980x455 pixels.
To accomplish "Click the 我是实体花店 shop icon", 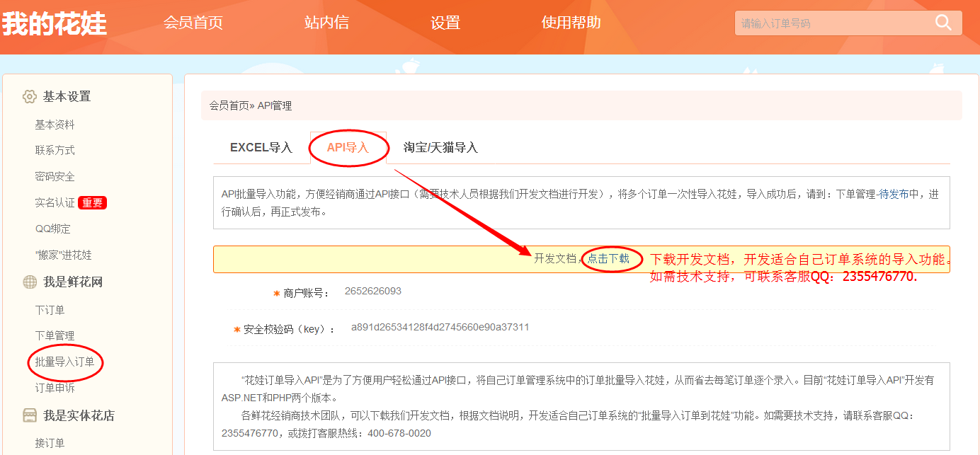I will 30,415.
